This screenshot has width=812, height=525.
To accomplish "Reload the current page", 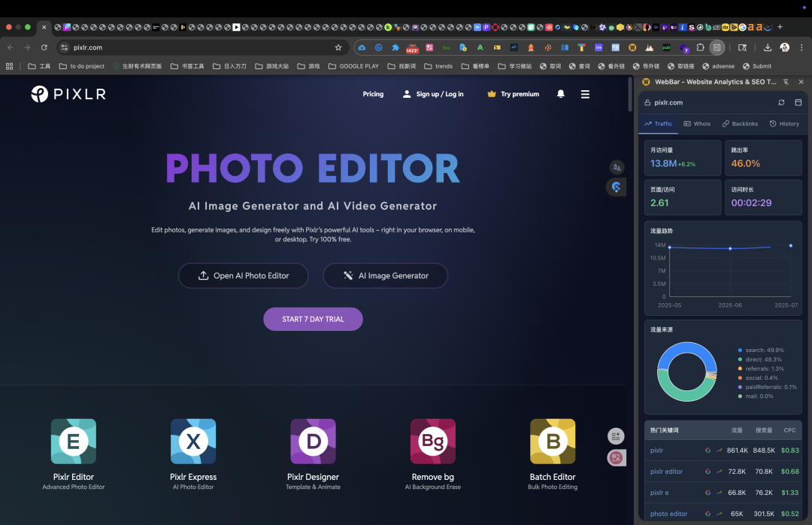I will [44, 47].
